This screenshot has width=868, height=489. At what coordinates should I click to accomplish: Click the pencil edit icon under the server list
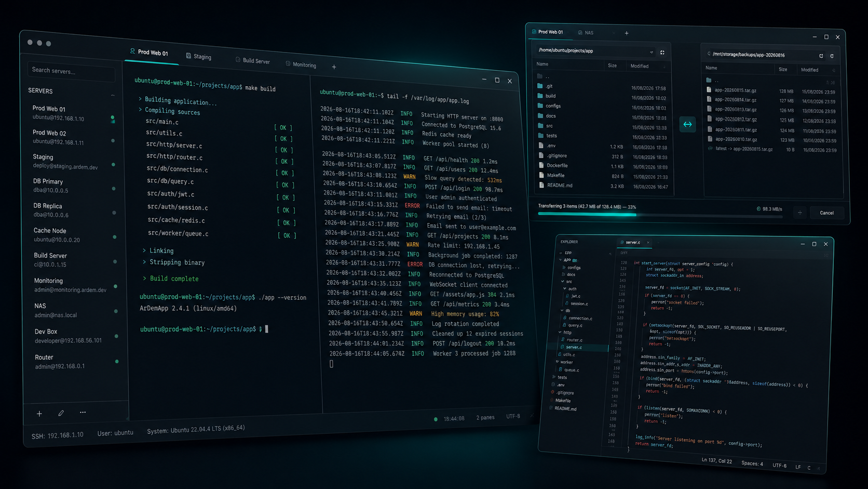coord(61,413)
